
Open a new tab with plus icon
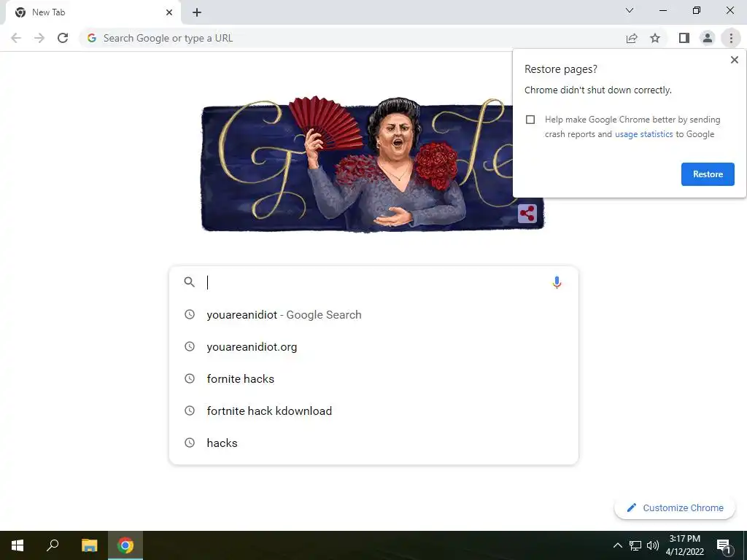[x=197, y=12]
